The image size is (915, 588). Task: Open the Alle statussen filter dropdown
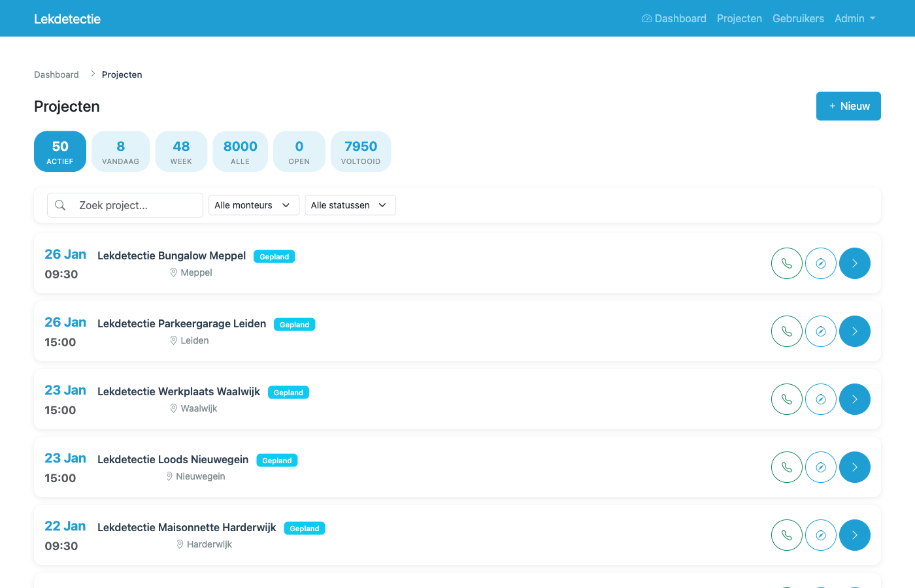(x=350, y=205)
